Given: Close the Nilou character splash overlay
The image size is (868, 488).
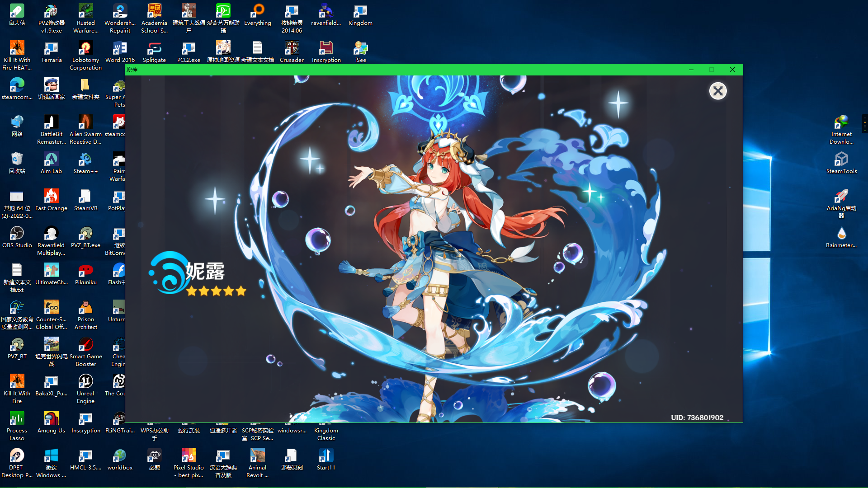Looking at the screenshot, I should (x=717, y=91).
